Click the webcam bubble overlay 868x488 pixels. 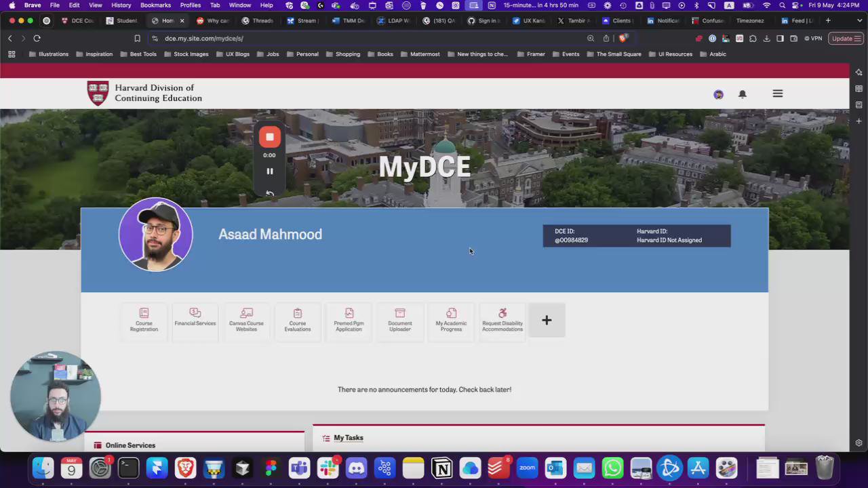(x=56, y=396)
